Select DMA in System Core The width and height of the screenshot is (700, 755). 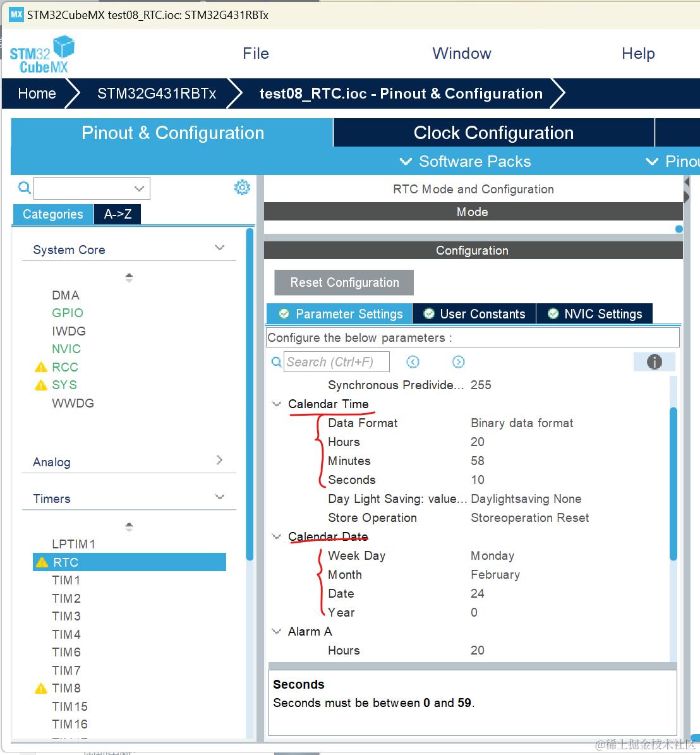point(66,295)
